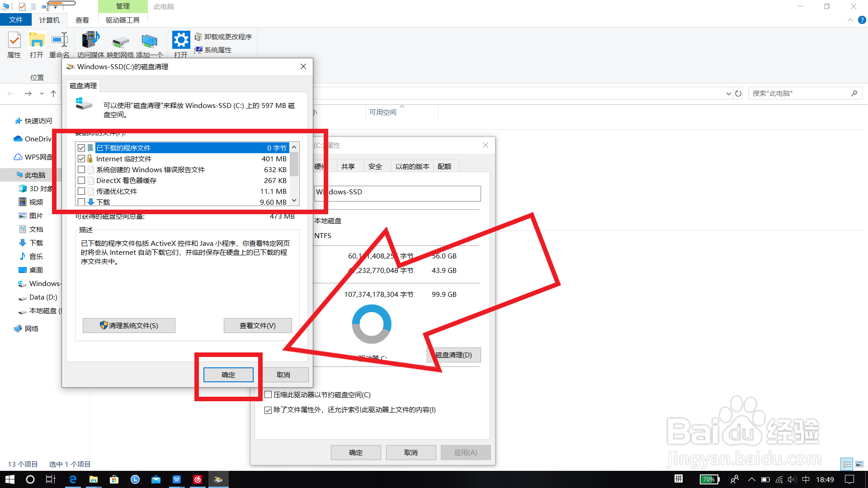This screenshot has height=488, width=868.
Task: Click the volume speaker tray icon
Action: pos(792,479)
